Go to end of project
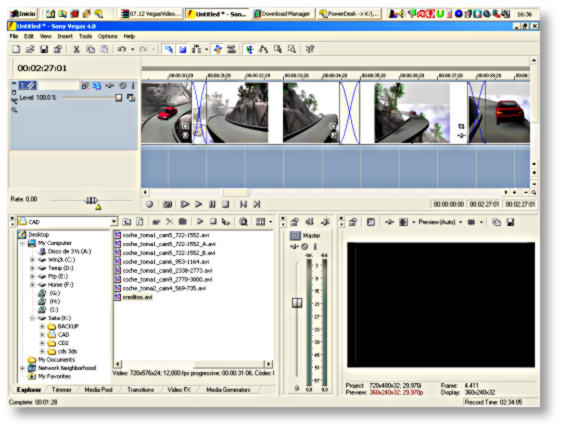 [x=257, y=204]
